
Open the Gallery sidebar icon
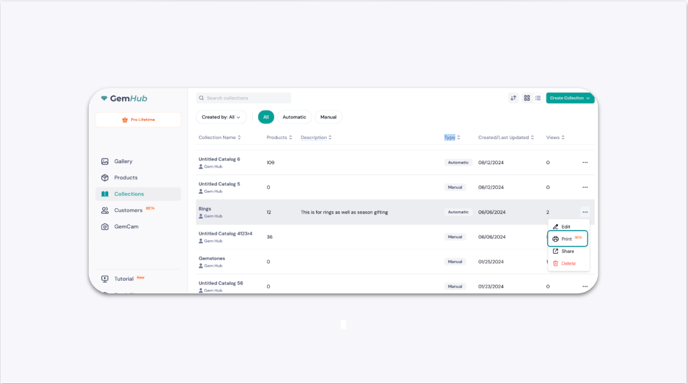(105, 161)
